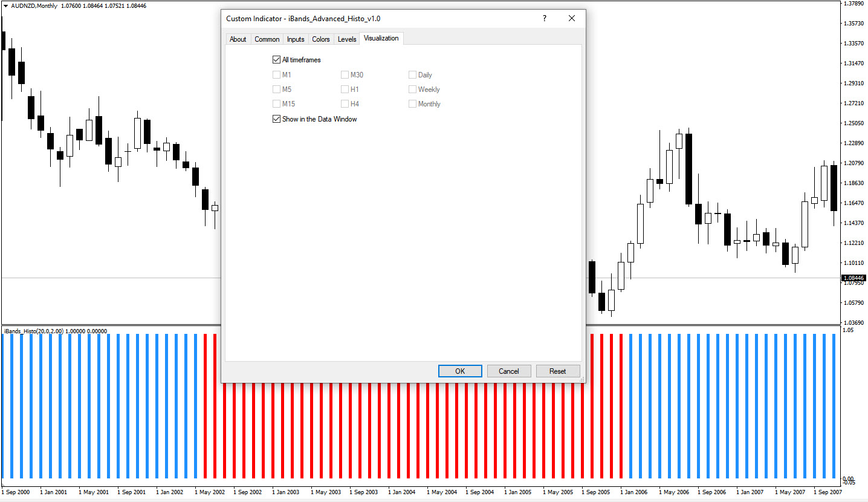Tick the M1 timeframe checkbox
Screen dimensions: 868x502
(277, 75)
